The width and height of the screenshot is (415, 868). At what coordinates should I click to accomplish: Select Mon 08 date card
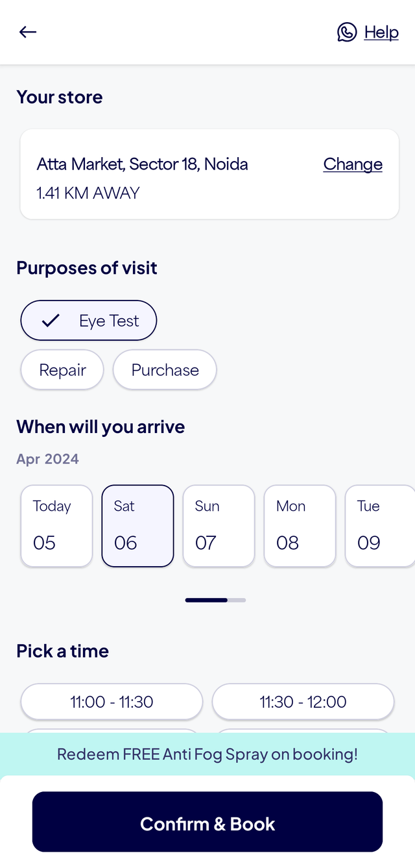[300, 526]
